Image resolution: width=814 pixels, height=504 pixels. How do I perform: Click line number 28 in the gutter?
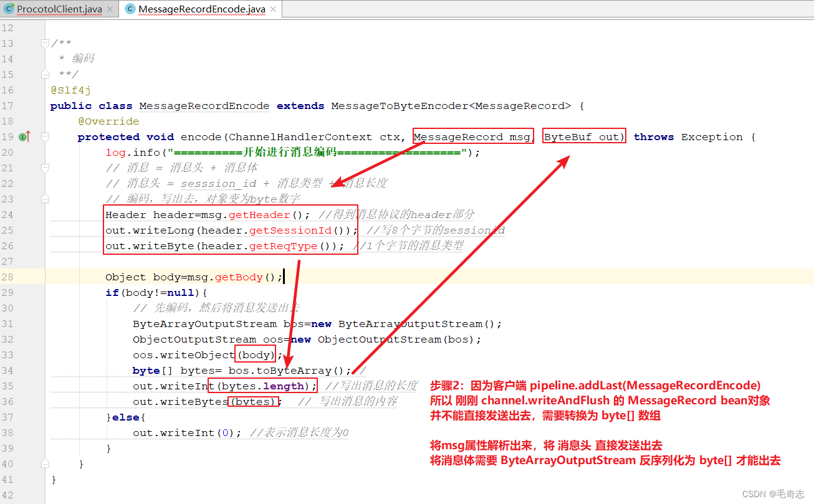(7, 277)
